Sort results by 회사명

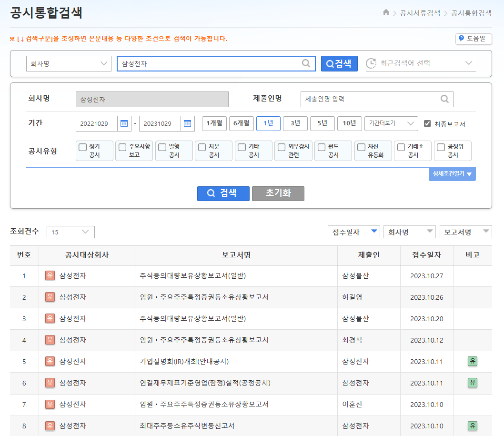point(410,232)
